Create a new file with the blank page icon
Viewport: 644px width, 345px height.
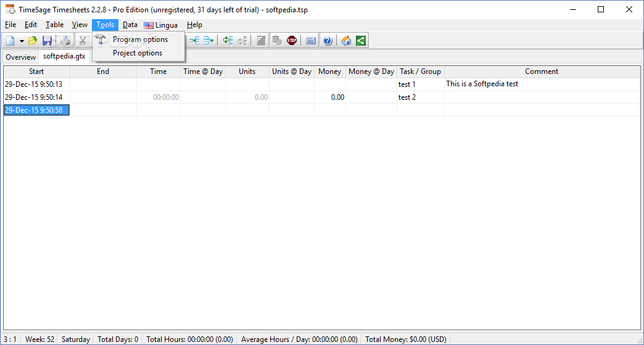(x=10, y=41)
